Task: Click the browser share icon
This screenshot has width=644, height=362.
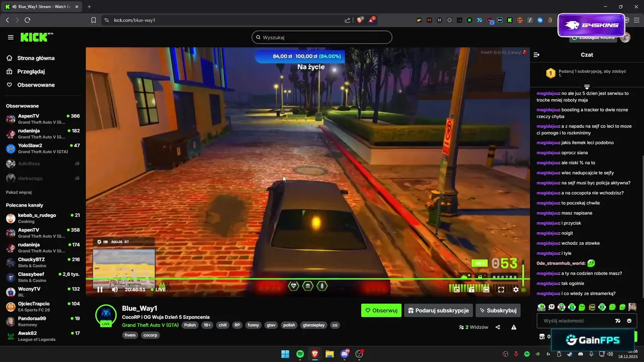Action: tap(347, 20)
